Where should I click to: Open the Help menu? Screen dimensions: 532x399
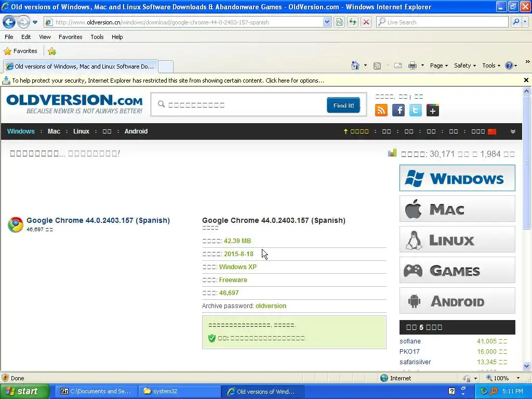(x=117, y=37)
